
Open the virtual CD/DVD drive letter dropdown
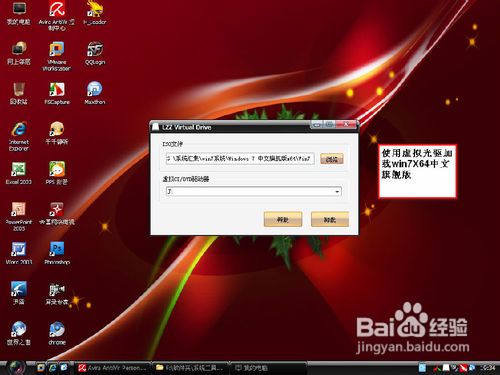pyautogui.click(x=254, y=191)
